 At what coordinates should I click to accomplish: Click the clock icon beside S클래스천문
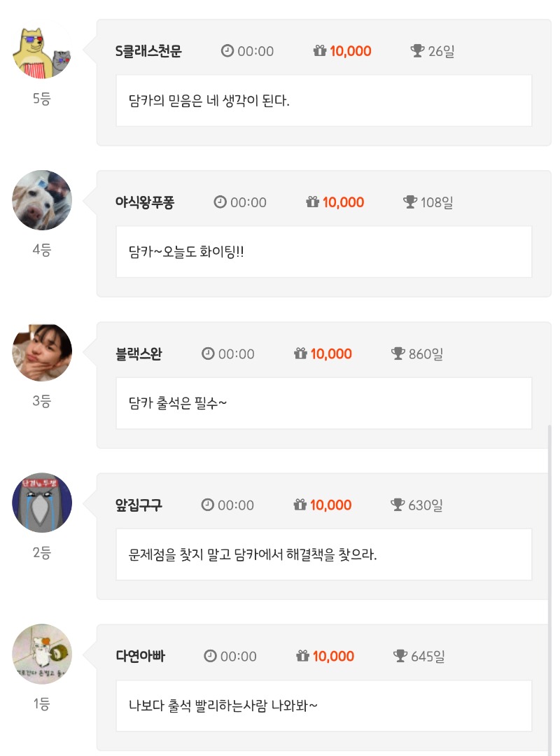(227, 51)
